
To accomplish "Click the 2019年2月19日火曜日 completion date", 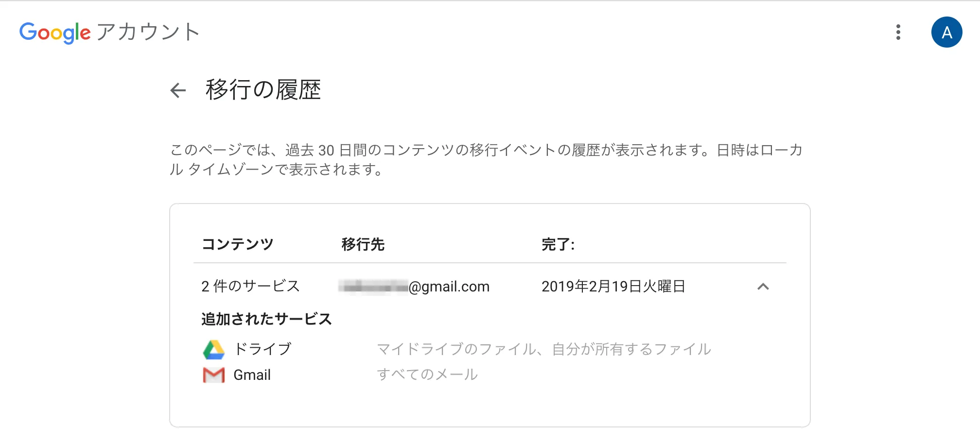I will click(613, 287).
